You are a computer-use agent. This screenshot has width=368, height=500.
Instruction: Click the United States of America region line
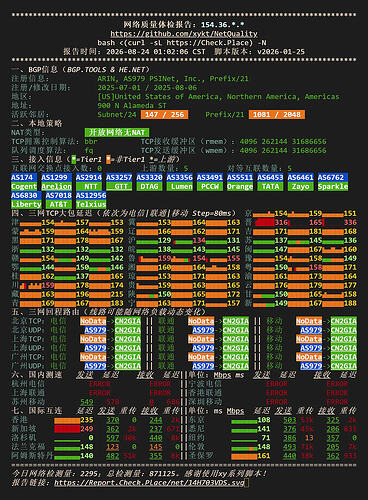[x=218, y=97]
